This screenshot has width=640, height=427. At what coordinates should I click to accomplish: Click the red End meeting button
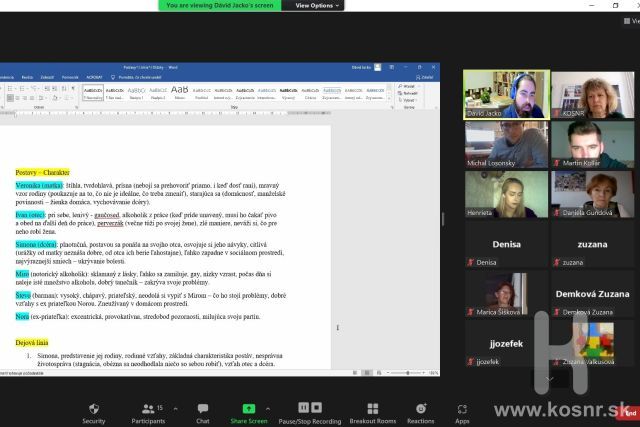pyautogui.click(x=629, y=411)
